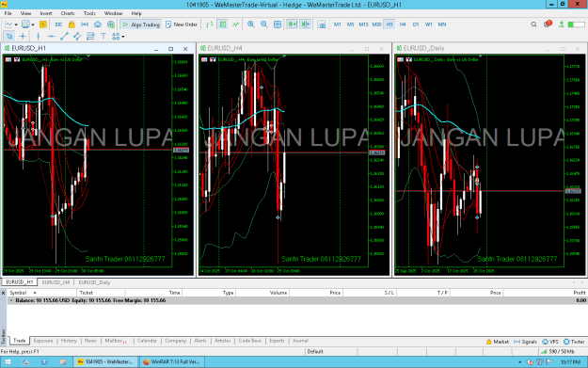Open the File menu

[x=8, y=13]
